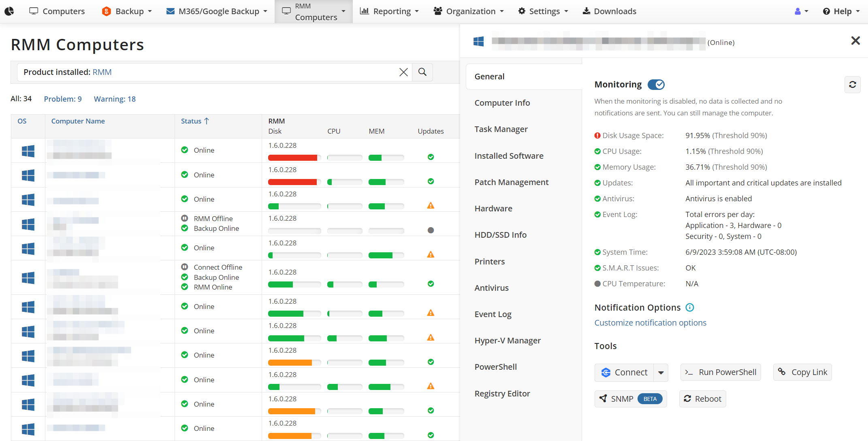
Task: Click the Windows logo OS icon in first row
Action: coord(28,149)
